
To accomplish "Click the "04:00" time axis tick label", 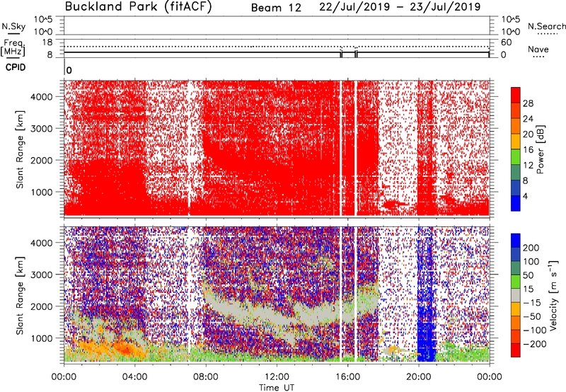I will (134, 377).
